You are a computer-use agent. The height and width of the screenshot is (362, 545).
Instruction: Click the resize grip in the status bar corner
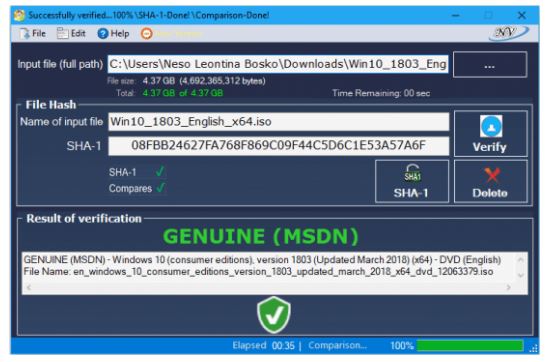534,348
